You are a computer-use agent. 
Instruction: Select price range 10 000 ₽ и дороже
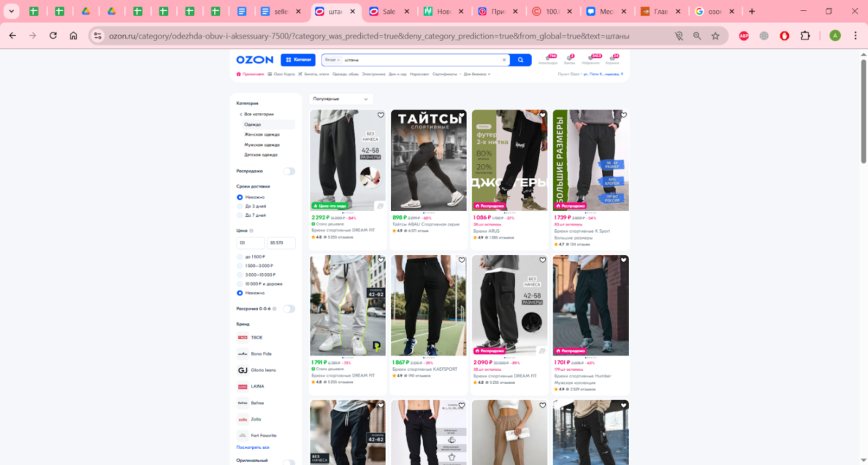[240, 284]
